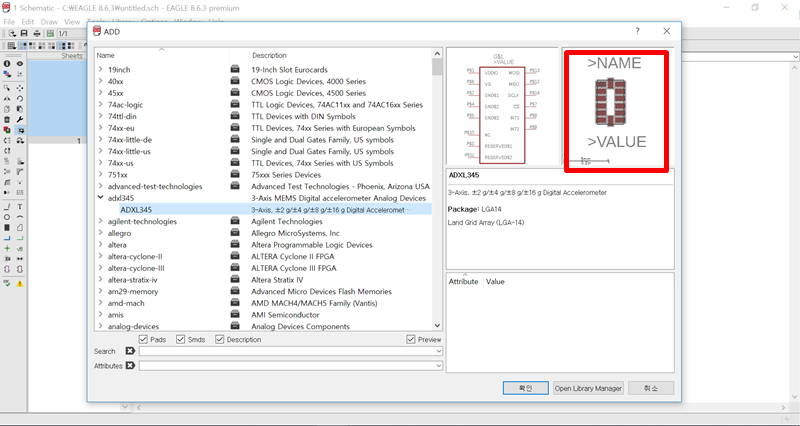Sort by the Description column header
The width and height of the screenshot is (800, 426).
coord(340,55)
